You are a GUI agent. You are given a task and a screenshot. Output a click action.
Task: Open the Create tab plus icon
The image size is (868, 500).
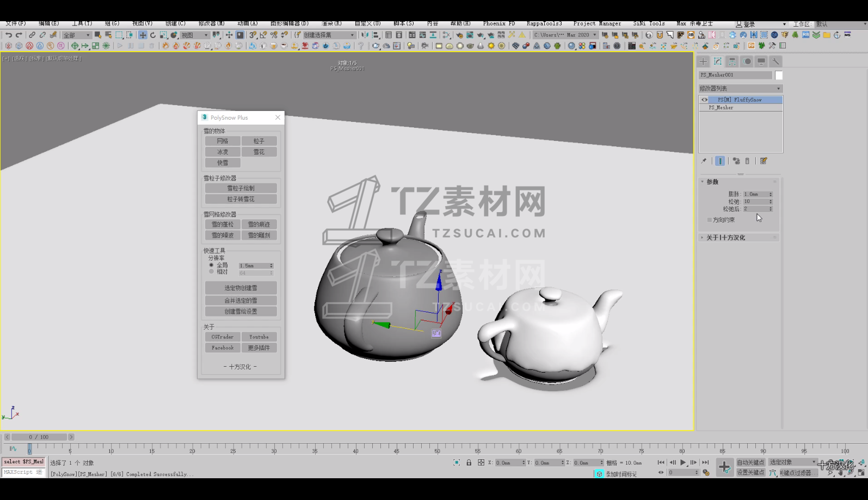(704, 61)
